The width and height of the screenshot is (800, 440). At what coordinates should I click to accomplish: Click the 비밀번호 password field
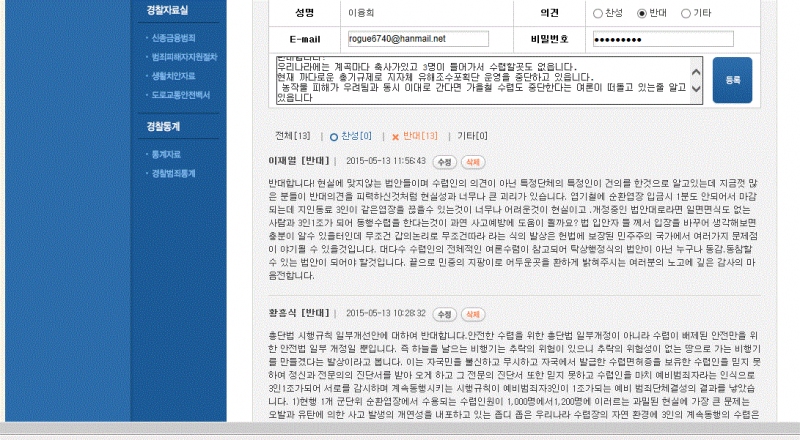[x=663, y=39]
